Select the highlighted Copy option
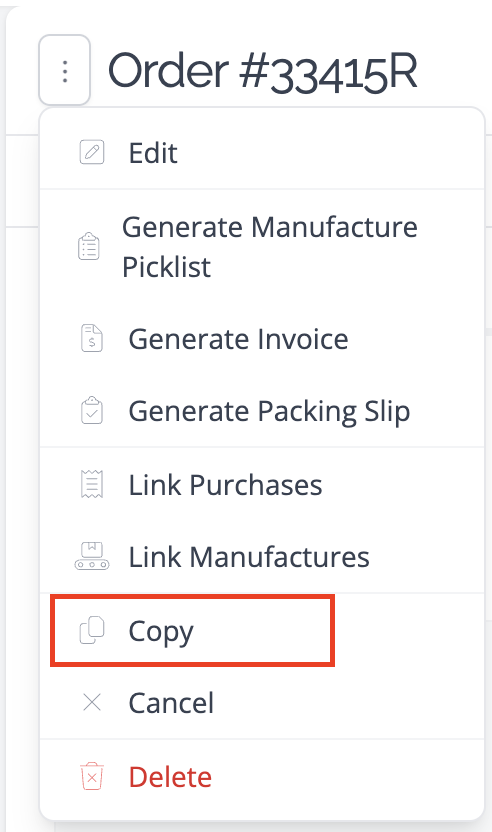Image resolution: width=492 pixels, height=832 pixels. click(x=193, y=630)
